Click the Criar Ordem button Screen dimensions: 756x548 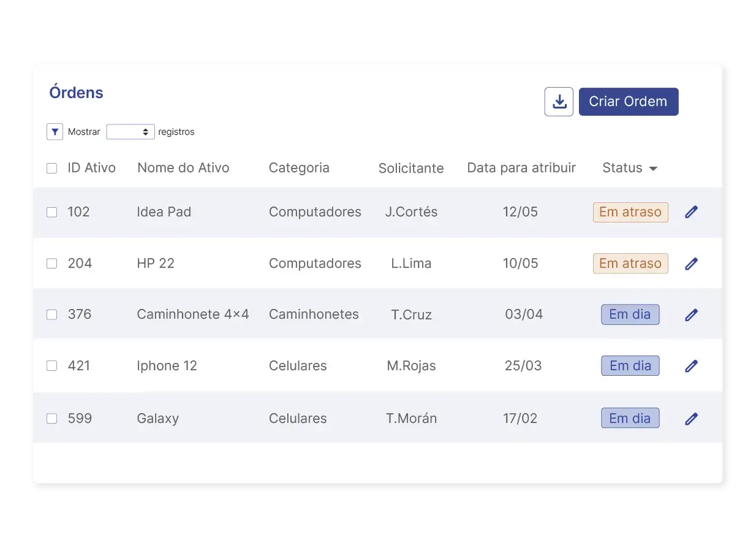[x=629, y=101]
